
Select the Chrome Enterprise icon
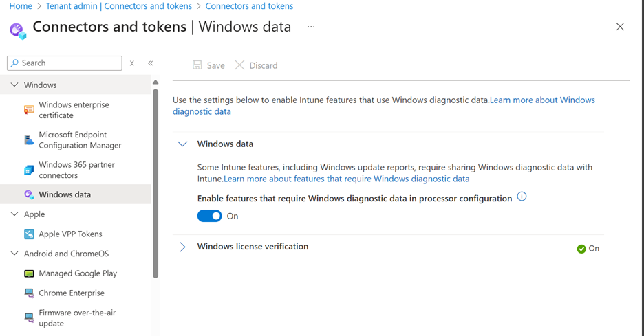[29, 293]
